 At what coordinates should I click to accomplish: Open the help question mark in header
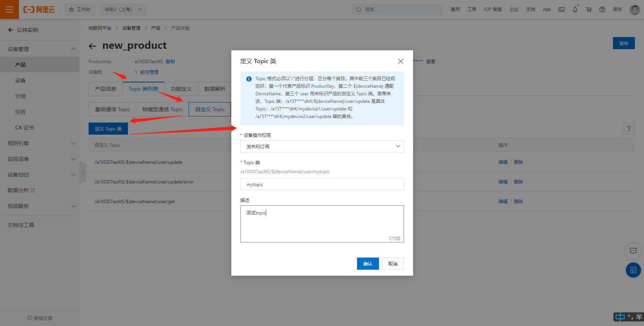pyautogui.click(x=602, y=9)
